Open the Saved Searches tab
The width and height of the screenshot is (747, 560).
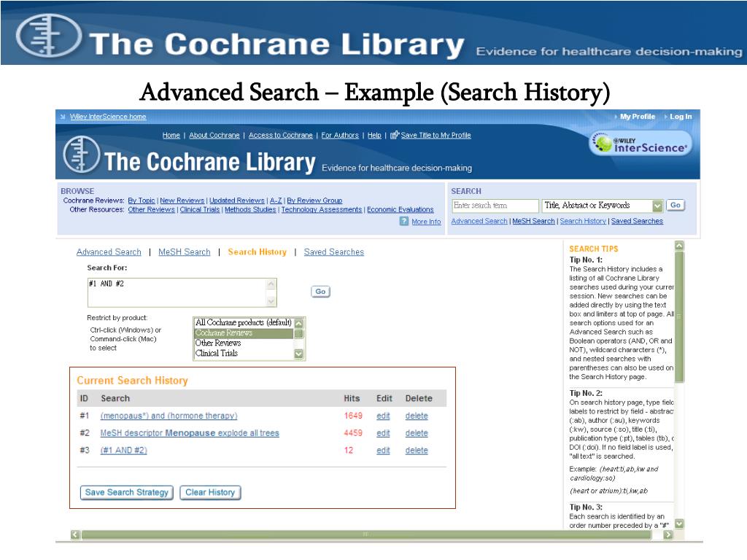pos(334,252)
